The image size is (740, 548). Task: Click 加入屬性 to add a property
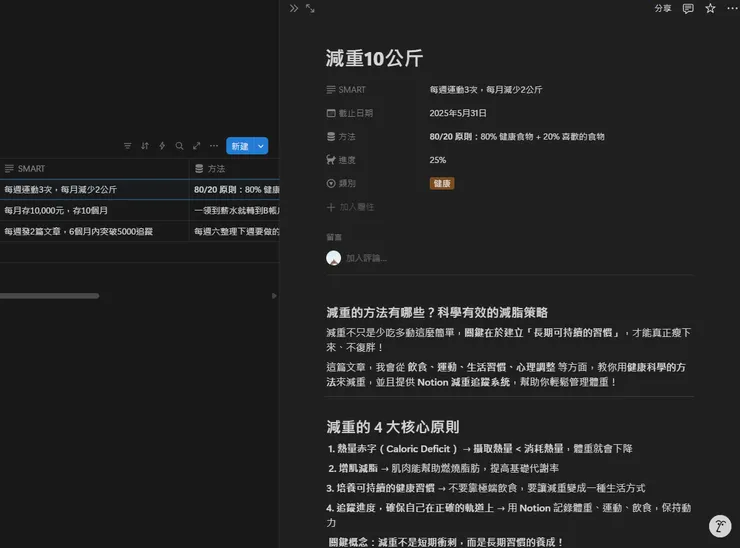pyautogui.click(x=350, y=207)
